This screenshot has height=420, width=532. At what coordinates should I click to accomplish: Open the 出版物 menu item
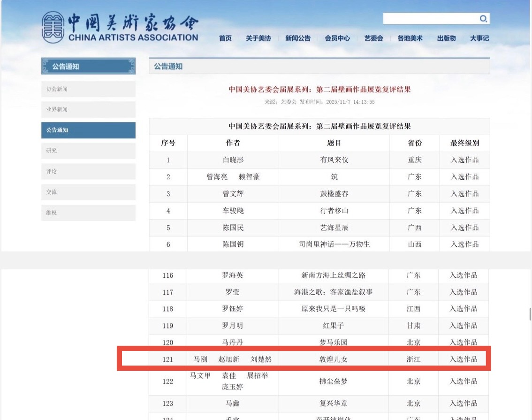coord(446,38)
